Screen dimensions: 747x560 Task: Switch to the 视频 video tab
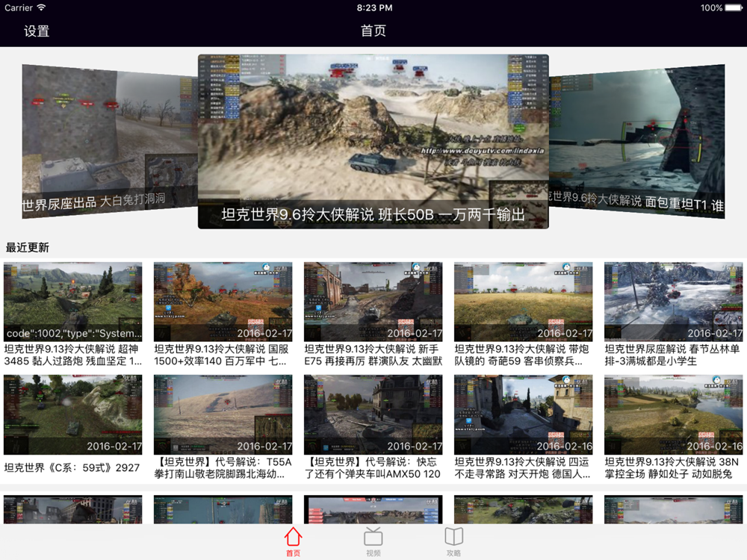tap(373, 542)
